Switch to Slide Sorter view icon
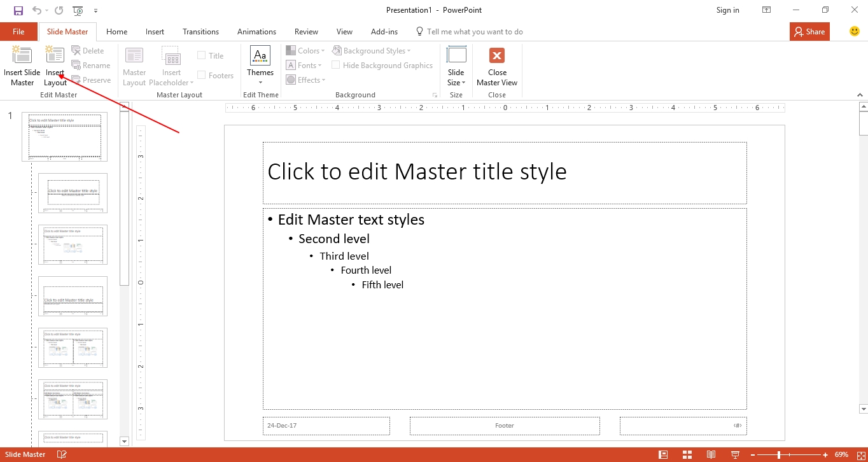The image size is (868, 462). 687,454
